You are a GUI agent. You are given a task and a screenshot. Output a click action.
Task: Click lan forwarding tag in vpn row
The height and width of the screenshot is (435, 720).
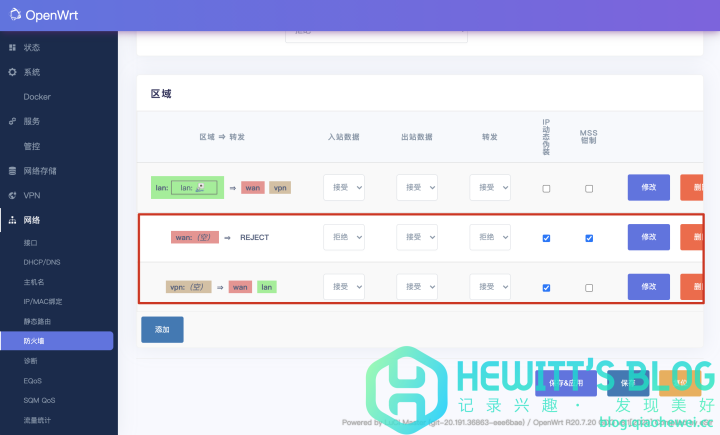click(x=267, y=287)
